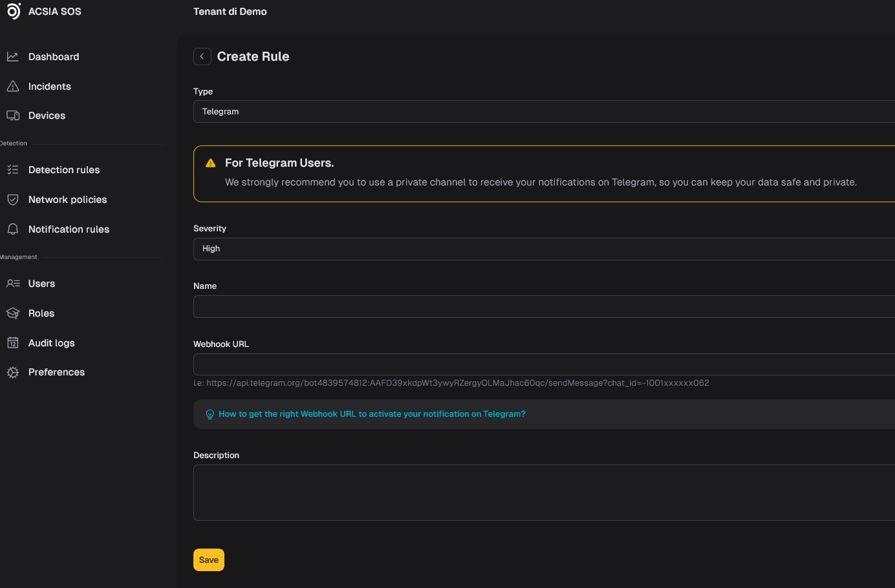
Task: Focus the Name input field
Action: 544,306
